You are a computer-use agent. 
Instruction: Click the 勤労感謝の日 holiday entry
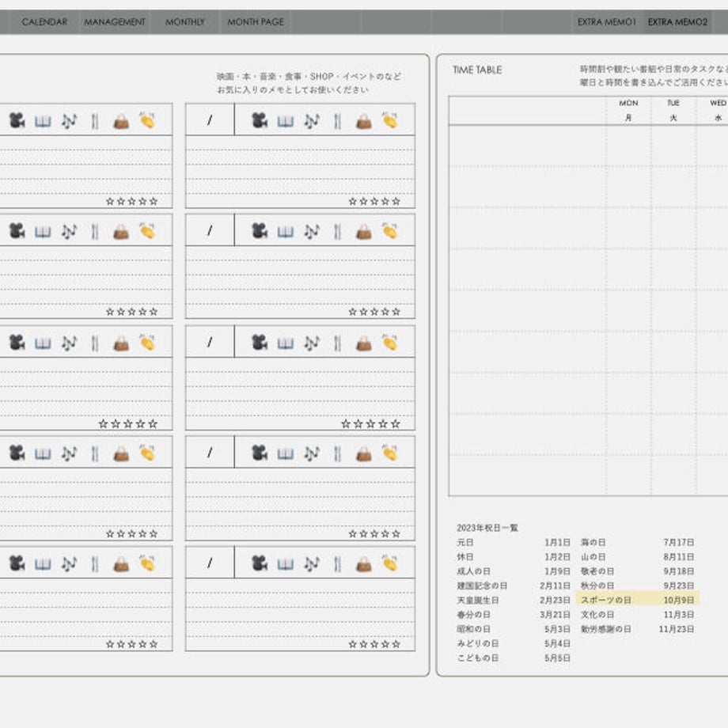click(605, 629)
